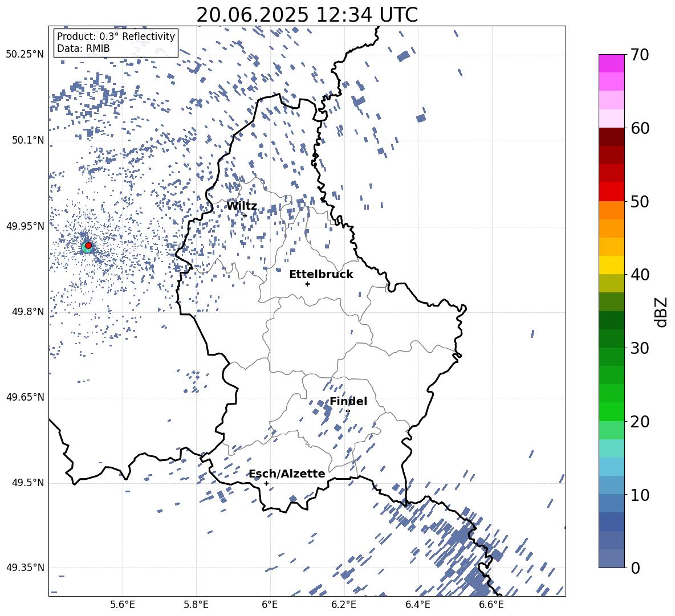Click the 6.4°E longitude tick label
Viewport: 675px width, 616px height.
coord(417,605)
